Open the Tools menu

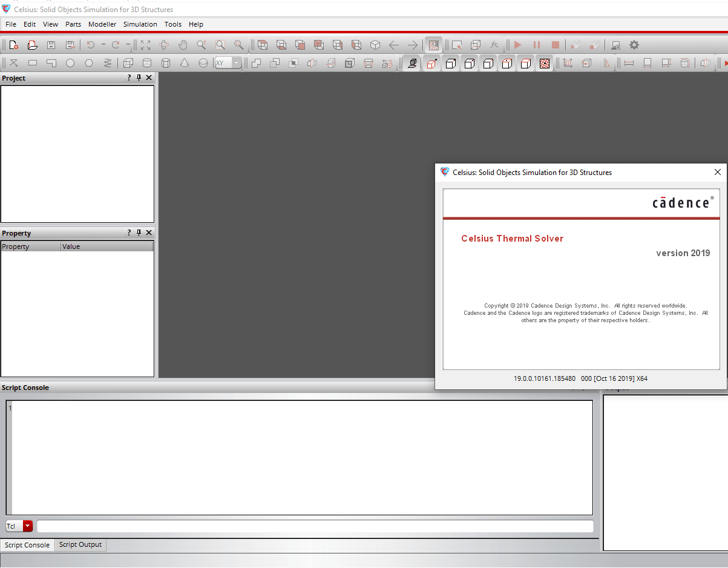[x=173, y=24]
